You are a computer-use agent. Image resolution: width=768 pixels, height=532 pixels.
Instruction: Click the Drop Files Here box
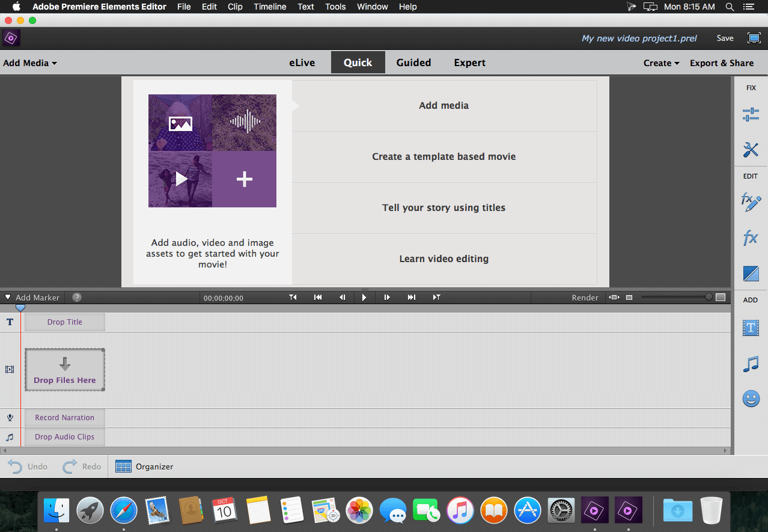(65, 370)
